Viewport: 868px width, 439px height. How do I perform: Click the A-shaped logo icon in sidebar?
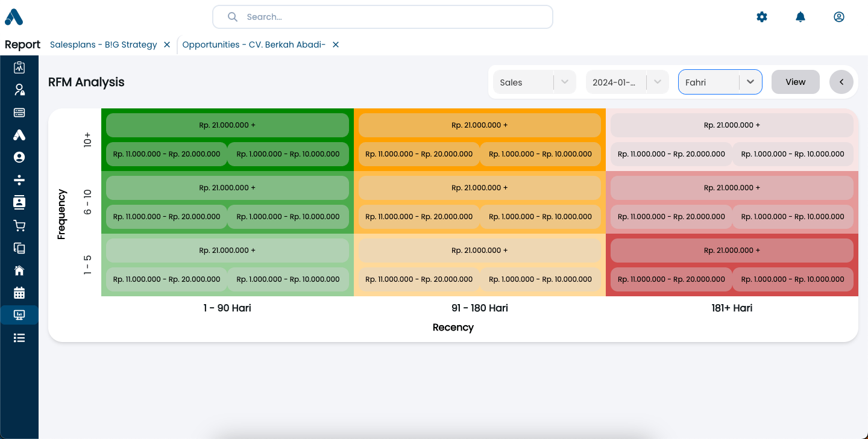19,135
